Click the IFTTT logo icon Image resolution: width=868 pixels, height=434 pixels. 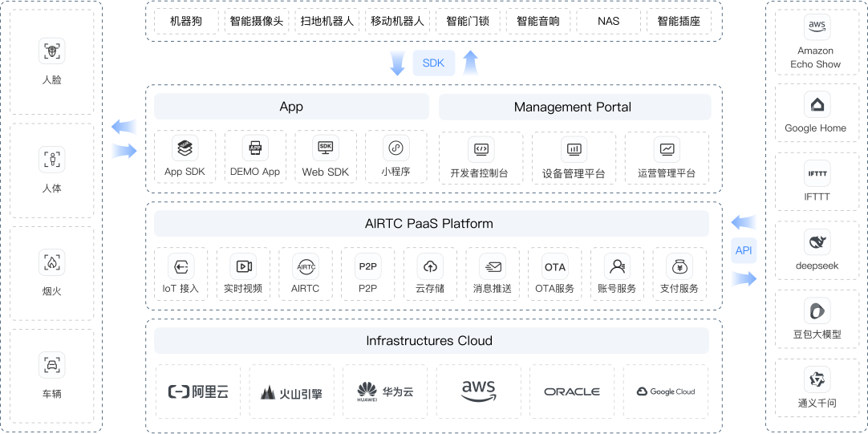(817, 173)
